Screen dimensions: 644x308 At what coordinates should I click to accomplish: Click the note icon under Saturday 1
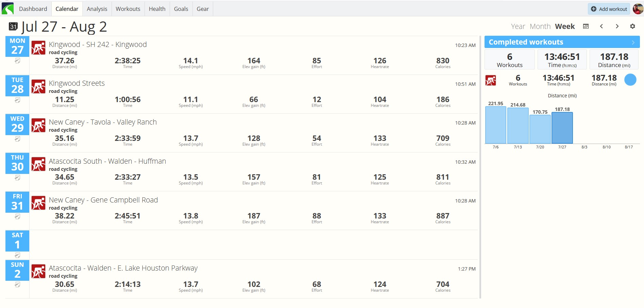coord(17,255)
